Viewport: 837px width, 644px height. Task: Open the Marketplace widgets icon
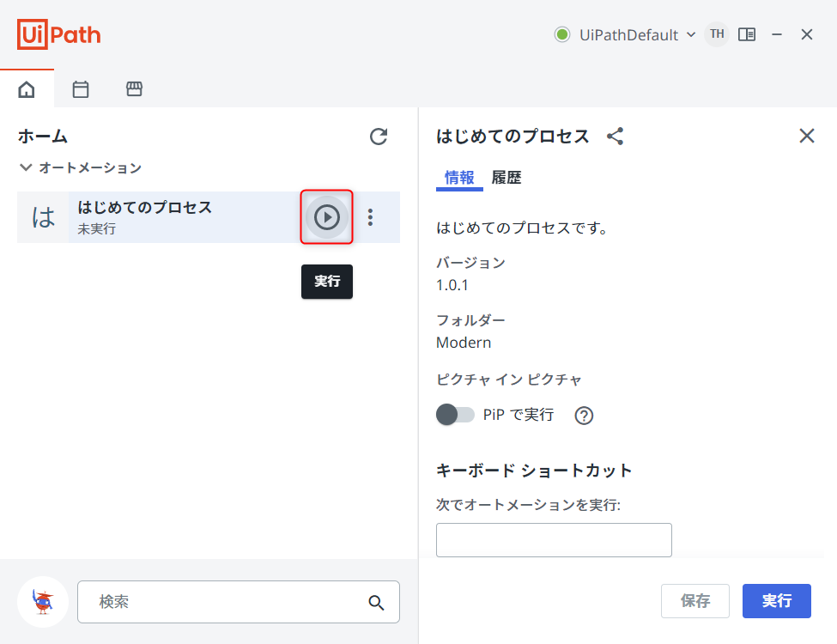click(133, 88)
